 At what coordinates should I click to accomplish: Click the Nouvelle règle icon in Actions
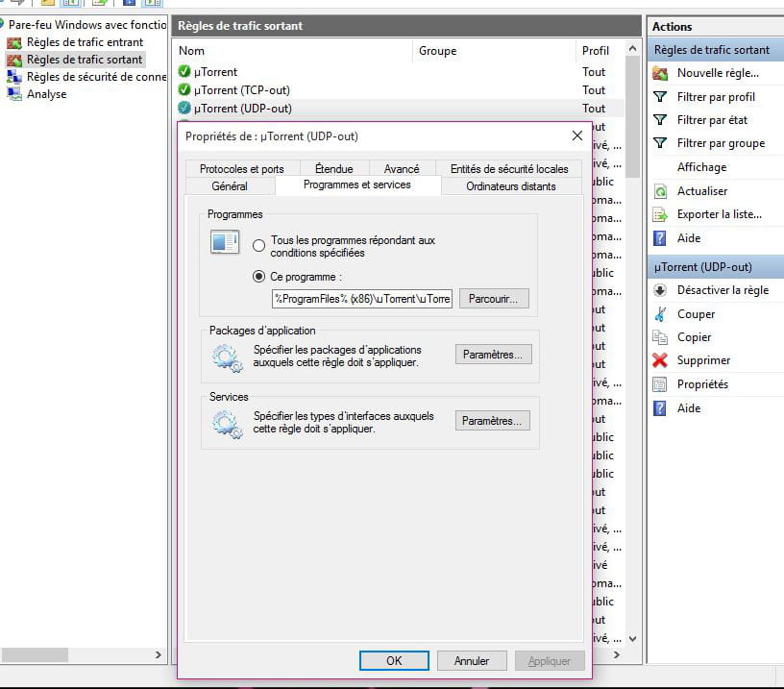(x=660, y=73)
